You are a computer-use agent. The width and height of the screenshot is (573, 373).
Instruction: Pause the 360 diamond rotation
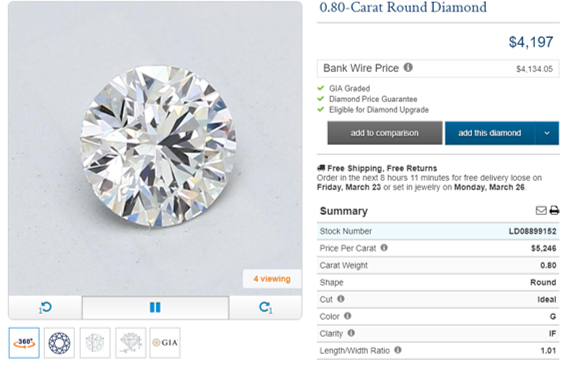(155, 308)
